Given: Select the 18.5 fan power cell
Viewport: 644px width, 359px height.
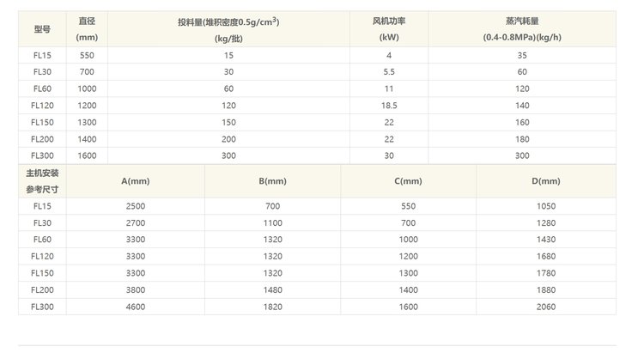Looking at the screenshot, I should (x=389, y=105).
